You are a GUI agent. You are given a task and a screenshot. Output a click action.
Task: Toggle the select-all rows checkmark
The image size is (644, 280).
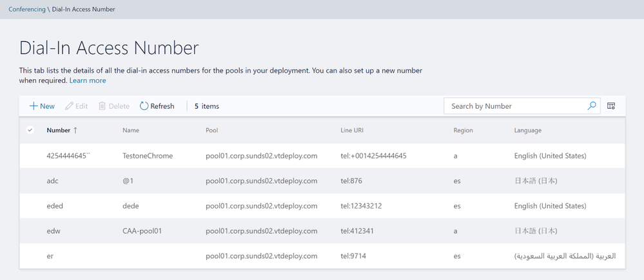[x=30, y=130]
